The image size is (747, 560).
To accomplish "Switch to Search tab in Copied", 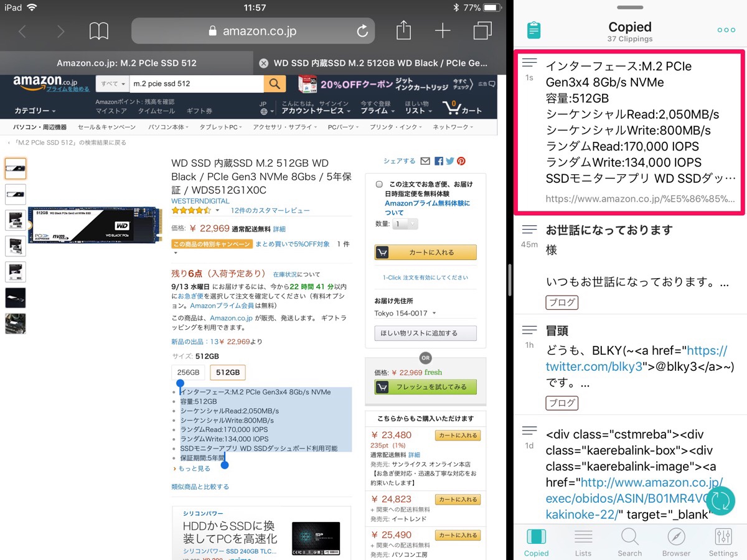I will 629,542.
